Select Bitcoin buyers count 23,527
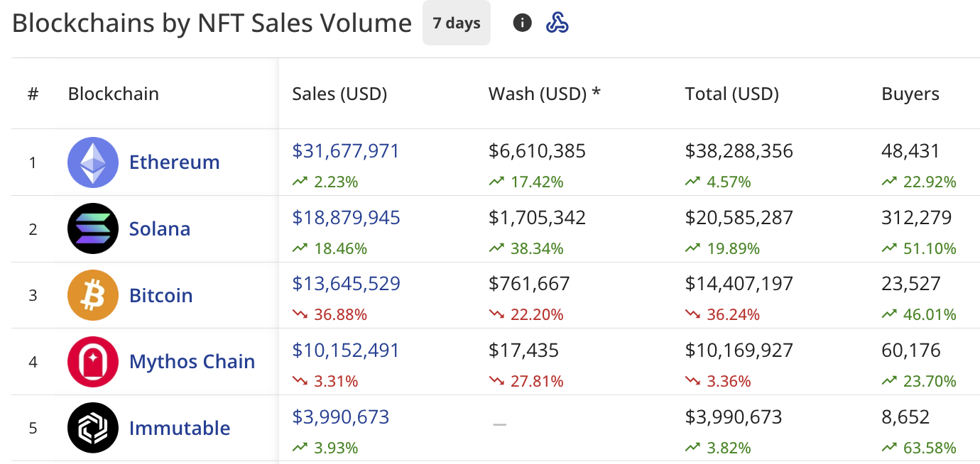Viewport: 980px width, 464px height. [911, 284]
